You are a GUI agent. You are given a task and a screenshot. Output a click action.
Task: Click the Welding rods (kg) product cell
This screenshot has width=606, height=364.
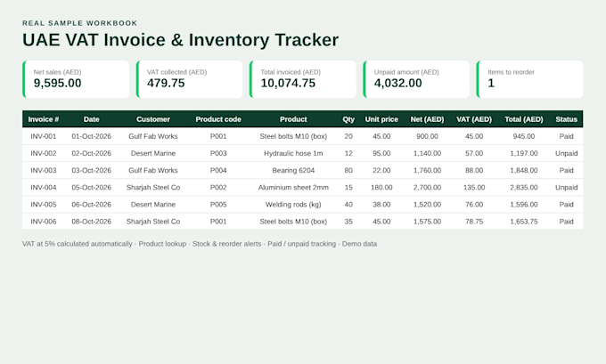click(x=293, y=204)
